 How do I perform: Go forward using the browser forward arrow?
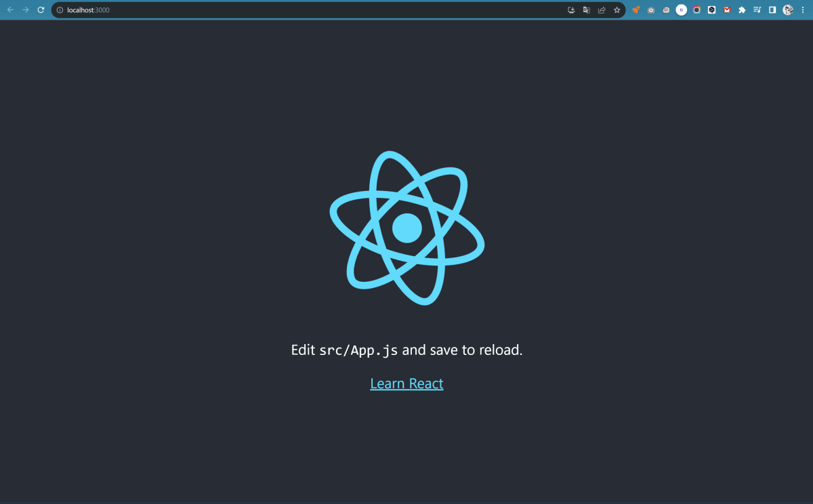click(x=26, y=10)
